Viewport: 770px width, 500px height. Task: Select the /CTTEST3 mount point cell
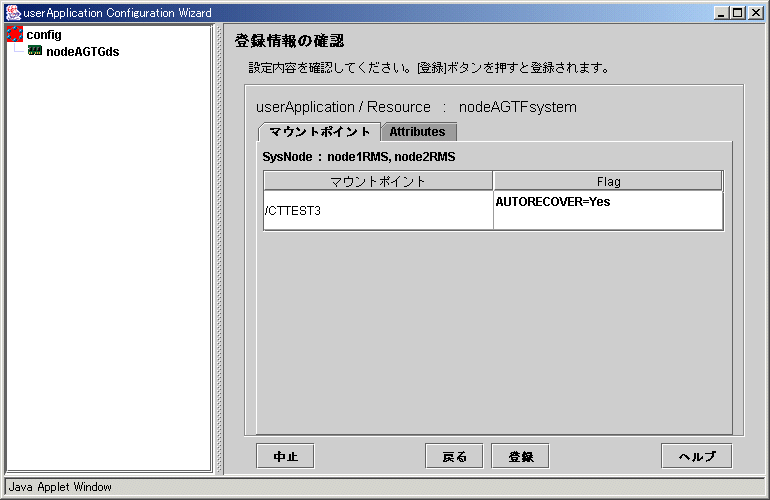tap(378, 210)
